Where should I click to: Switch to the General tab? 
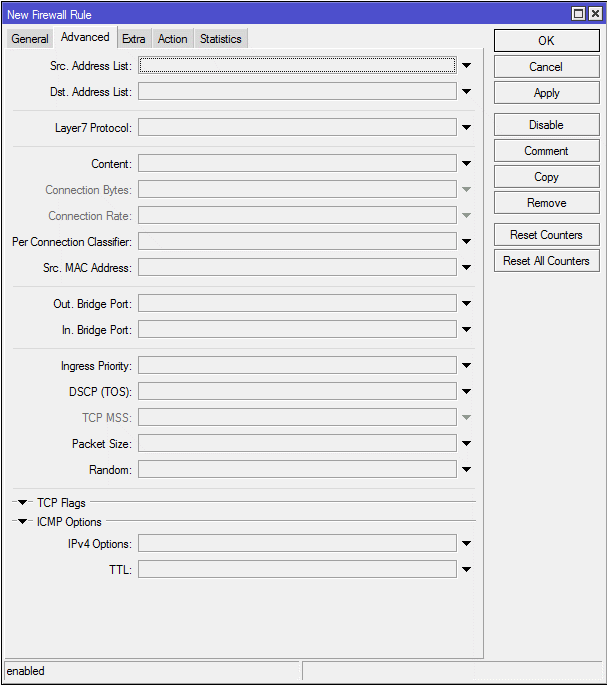pos(30,39)
